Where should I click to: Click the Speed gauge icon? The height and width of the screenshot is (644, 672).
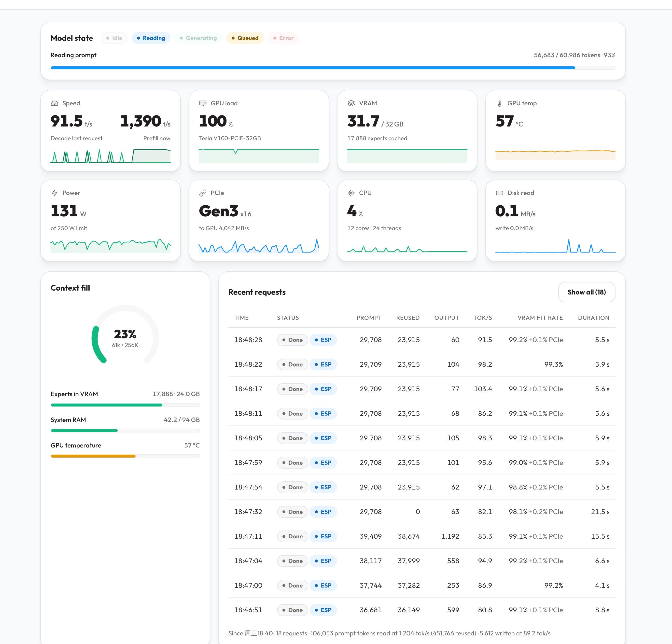tap(55, 103)
